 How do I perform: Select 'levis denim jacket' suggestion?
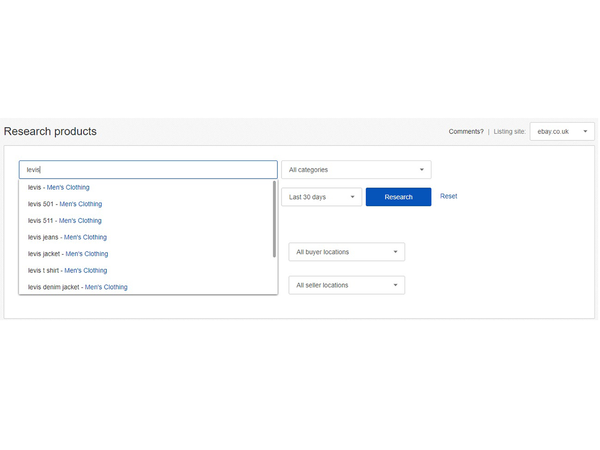pyautogui.click(x=146, y=287)
